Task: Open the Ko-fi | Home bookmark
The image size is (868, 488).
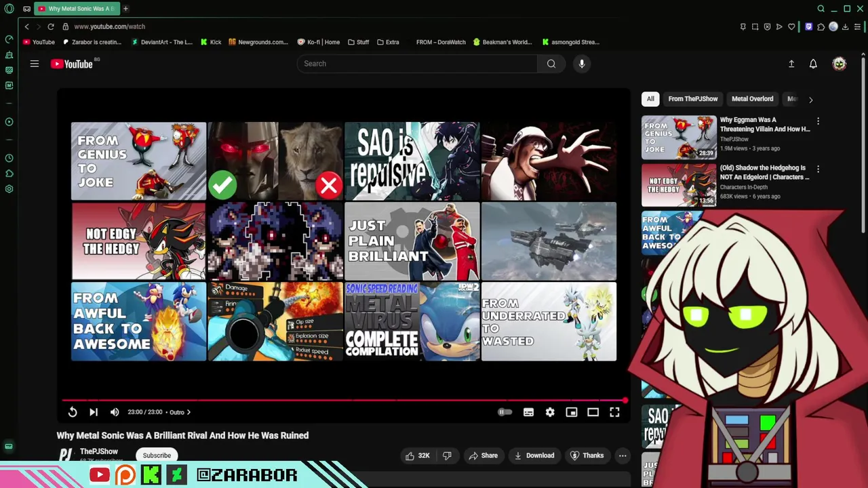Action: point(319,42)
